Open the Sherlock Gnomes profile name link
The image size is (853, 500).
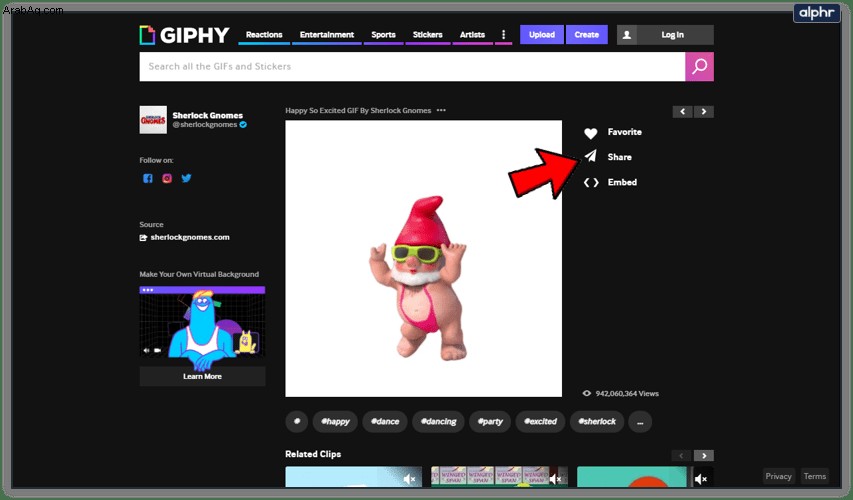coord(207,115)
